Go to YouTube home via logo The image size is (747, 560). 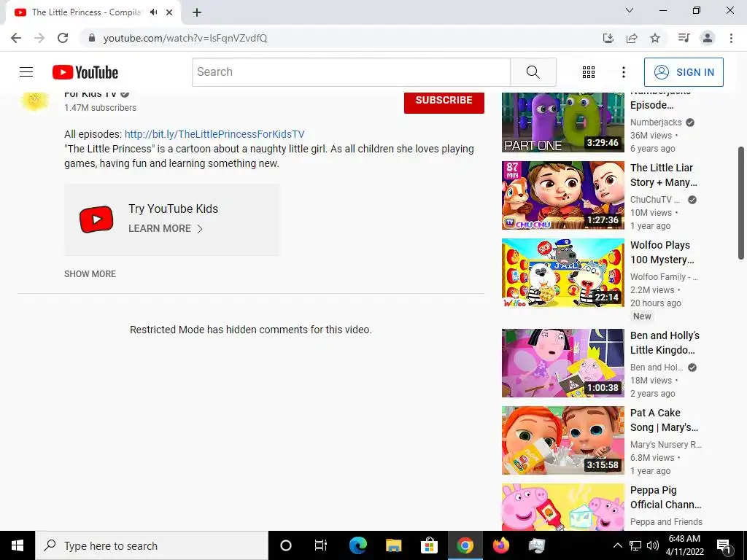(85, 72)
